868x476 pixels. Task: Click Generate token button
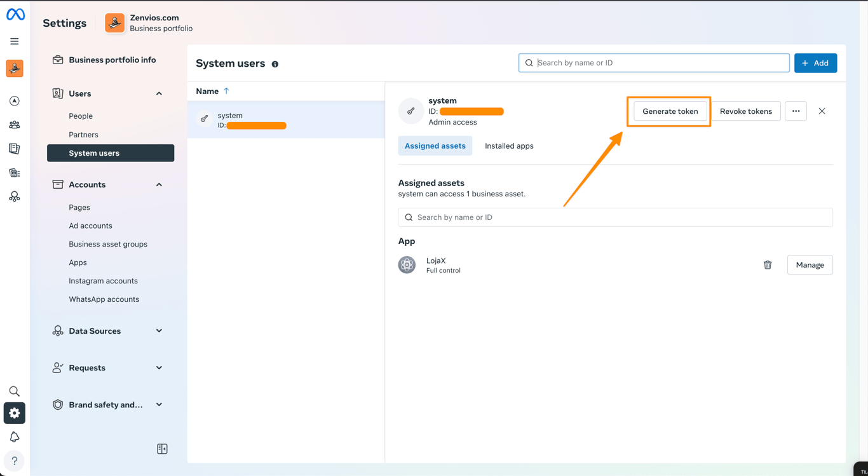tap(670, 111)
